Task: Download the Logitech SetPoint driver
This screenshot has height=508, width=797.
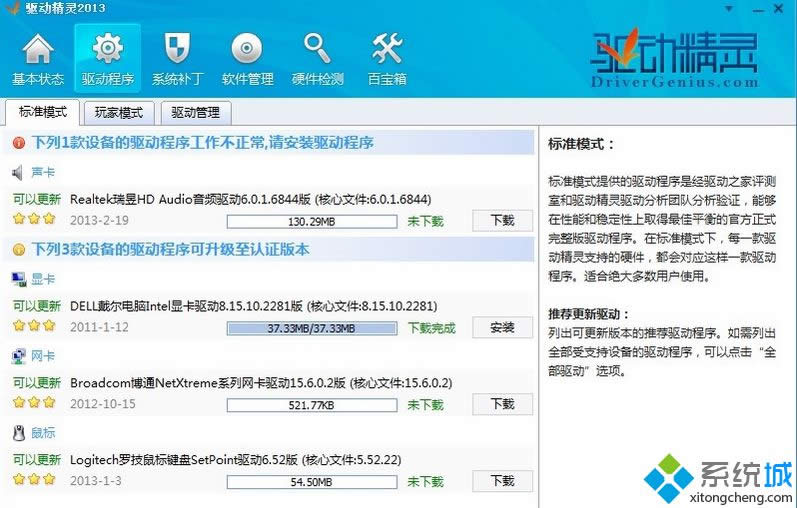Action: tap(502, 481)
